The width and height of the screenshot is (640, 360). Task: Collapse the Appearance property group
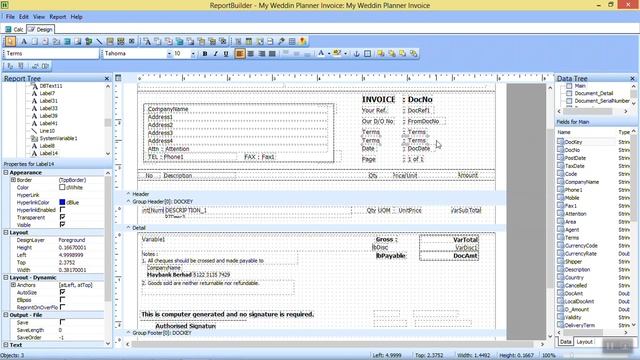tap(6, 173)
